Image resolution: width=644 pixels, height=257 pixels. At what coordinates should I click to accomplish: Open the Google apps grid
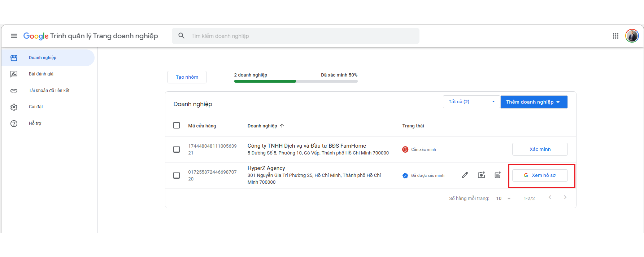click(615, 36)
